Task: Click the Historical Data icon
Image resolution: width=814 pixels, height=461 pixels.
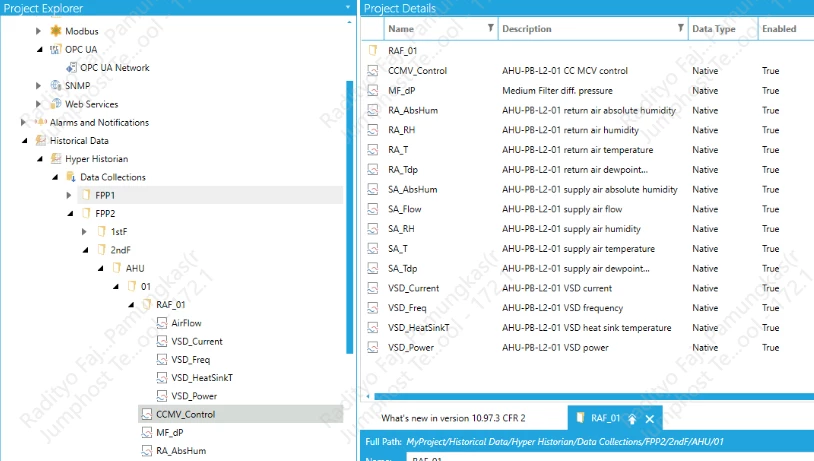Action: (40, 140)
